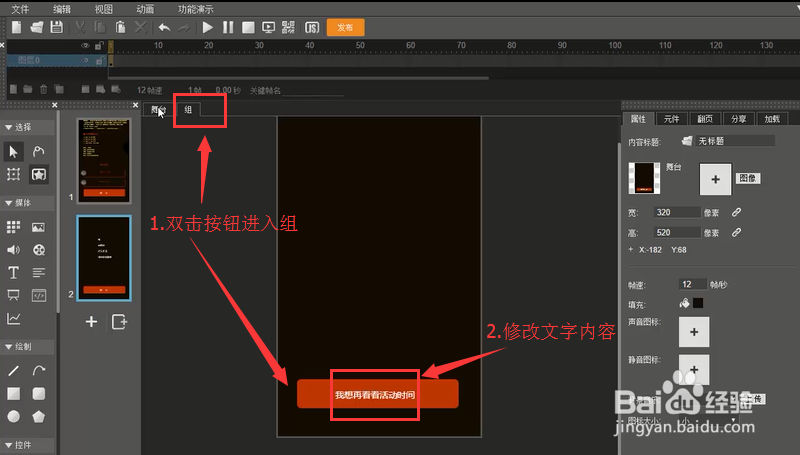The height and width of the screenshot is (455, 800).
Task: Create a new file from toolbar
Action: click(17, 27)
